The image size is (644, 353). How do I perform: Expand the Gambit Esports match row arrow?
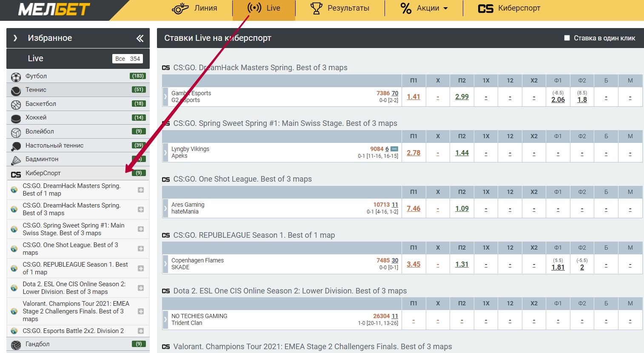[165, 97]
